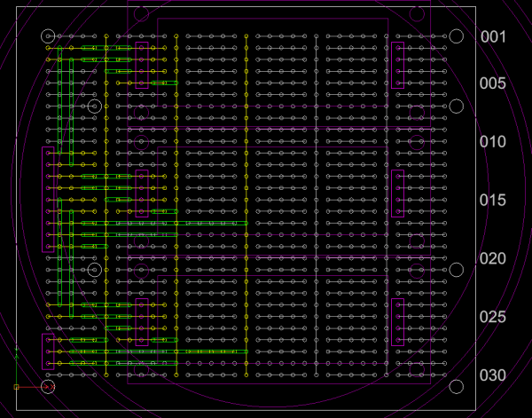The image size is (532, 418).
Task: Click the row label 010
Action: 493,142
